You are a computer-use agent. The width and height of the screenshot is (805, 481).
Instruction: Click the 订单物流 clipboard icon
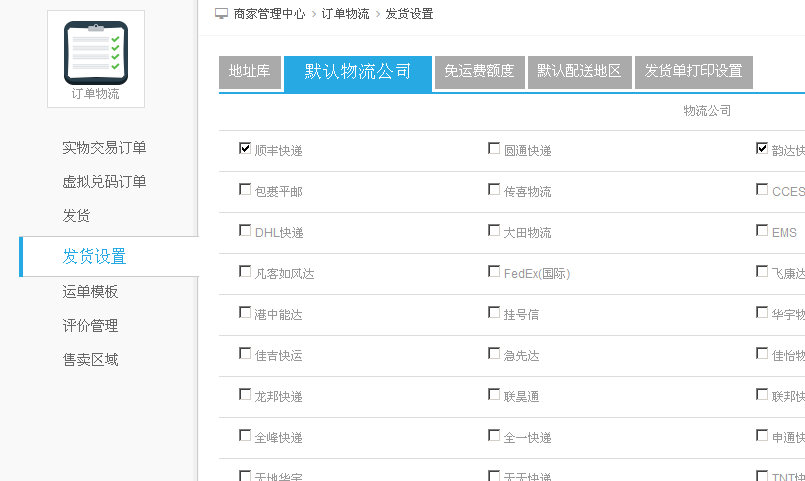pos(96,53)
